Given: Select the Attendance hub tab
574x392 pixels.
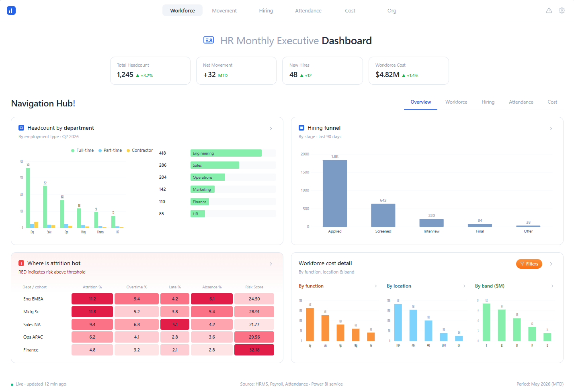Looking at the screenshot, I should pyautogui.click(x=521, y=102).
